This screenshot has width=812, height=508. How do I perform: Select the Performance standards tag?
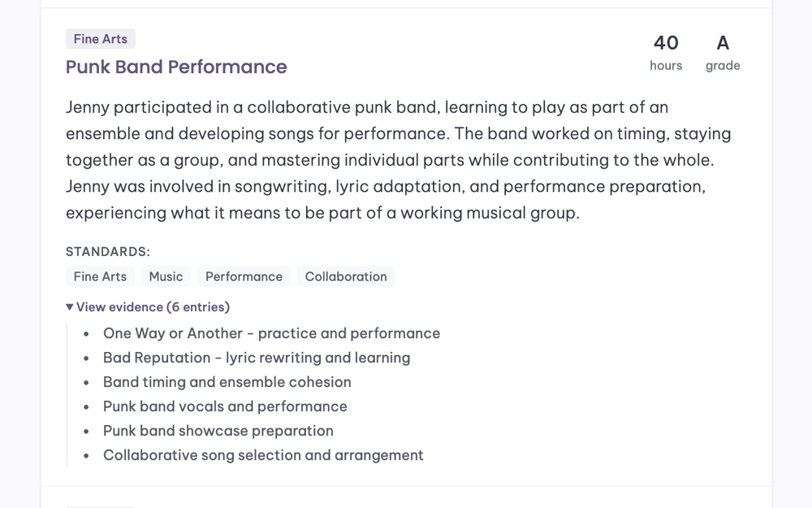click(244, 276)
